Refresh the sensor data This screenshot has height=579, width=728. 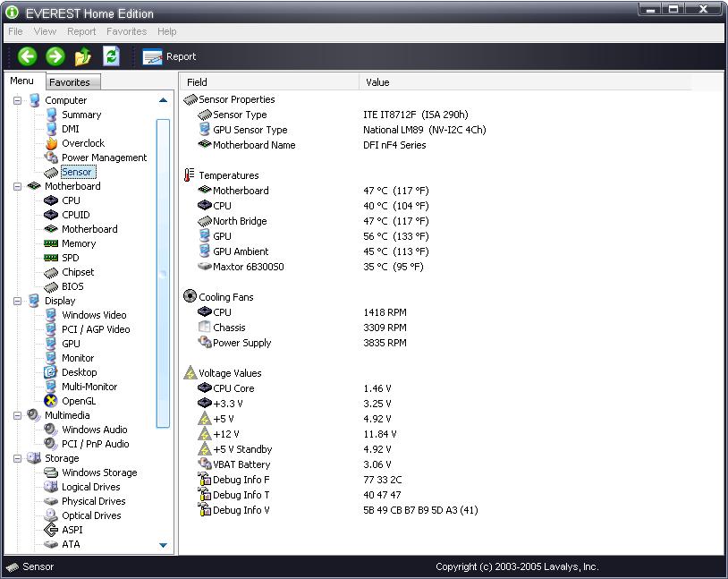(109, 55)
